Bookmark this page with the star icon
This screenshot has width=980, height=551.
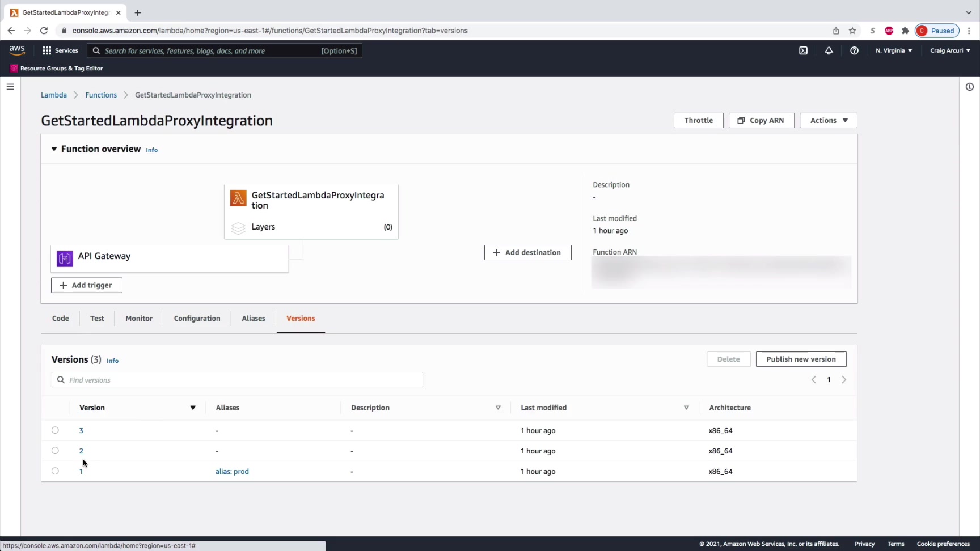[x=852, y=31]
